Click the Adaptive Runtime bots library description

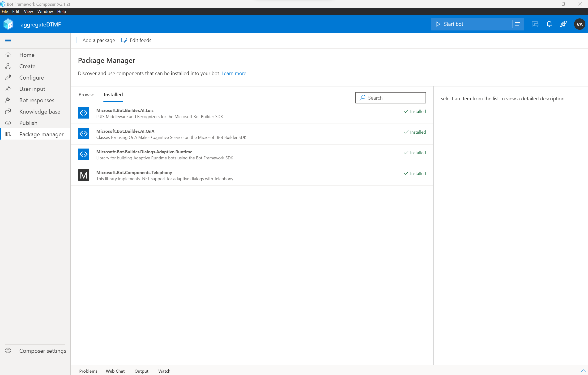pos(165,158)
